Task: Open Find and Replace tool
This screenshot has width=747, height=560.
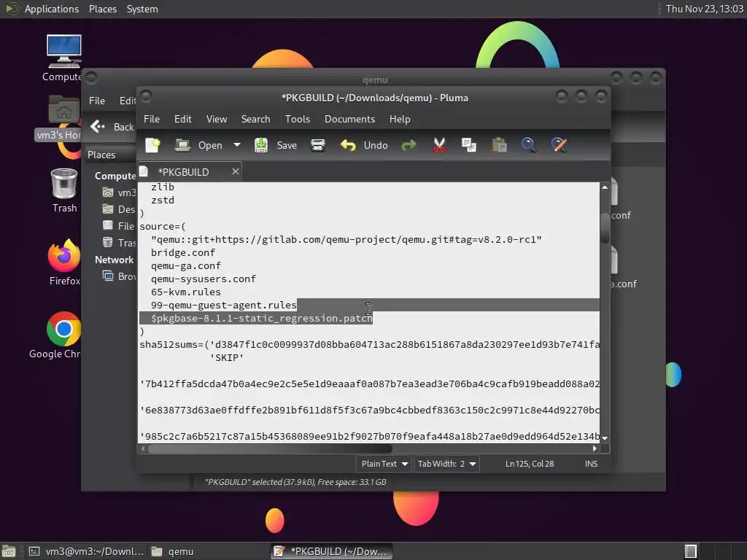Action: click(559, 145)
